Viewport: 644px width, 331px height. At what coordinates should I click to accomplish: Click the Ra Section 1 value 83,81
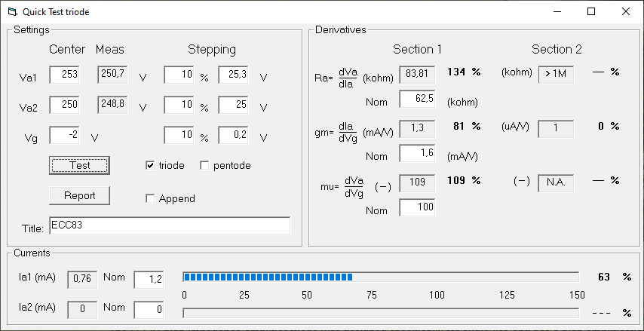[417, 75]
